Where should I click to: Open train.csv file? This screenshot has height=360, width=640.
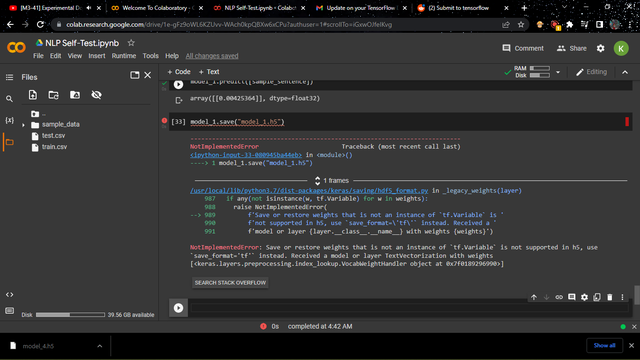(54, 147)
